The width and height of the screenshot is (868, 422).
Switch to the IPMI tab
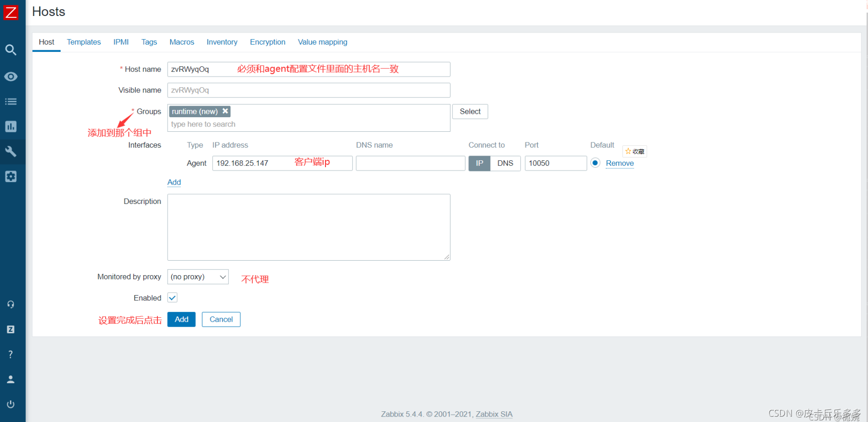tap(121, 42)
